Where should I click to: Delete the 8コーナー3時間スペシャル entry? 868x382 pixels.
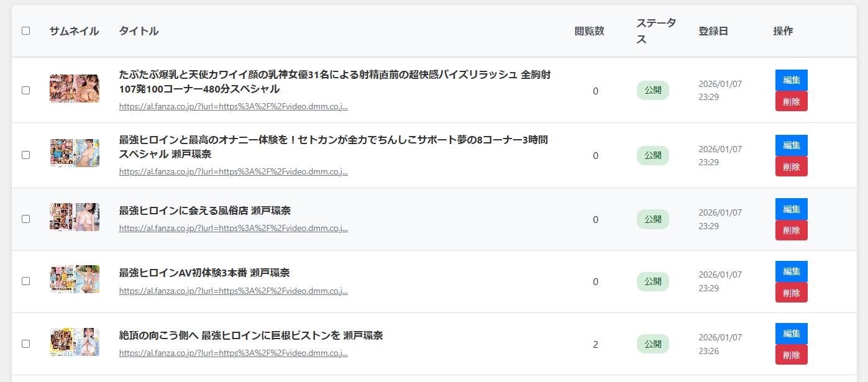tap(791, 166)
